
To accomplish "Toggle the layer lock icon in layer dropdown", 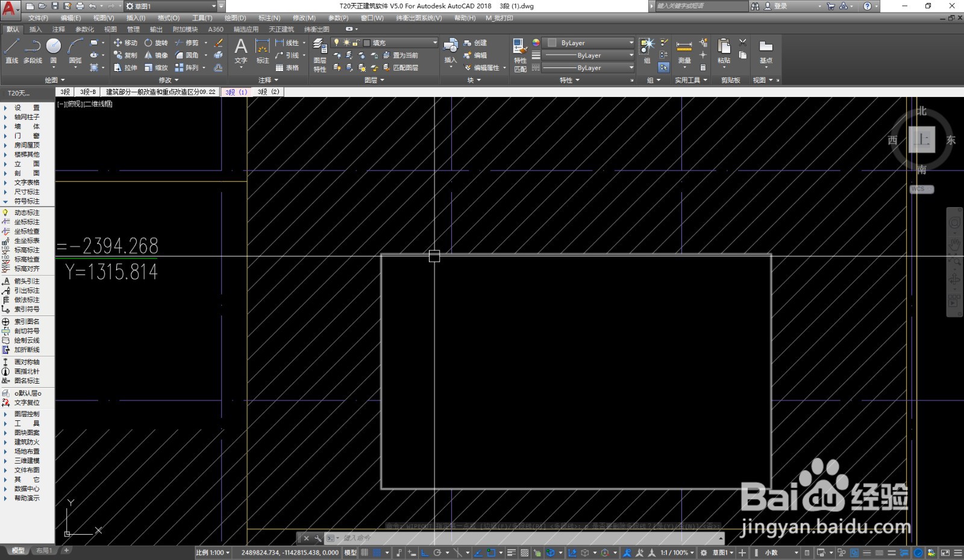I will pos(356,43).
